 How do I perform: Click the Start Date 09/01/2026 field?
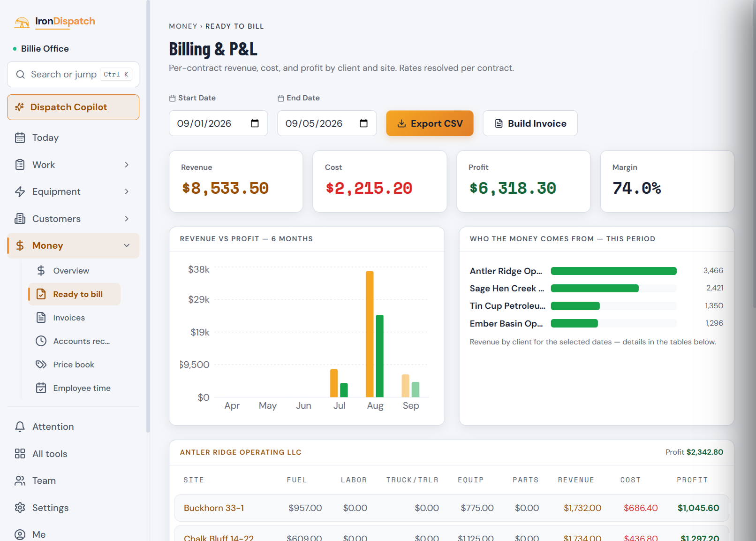218,123
